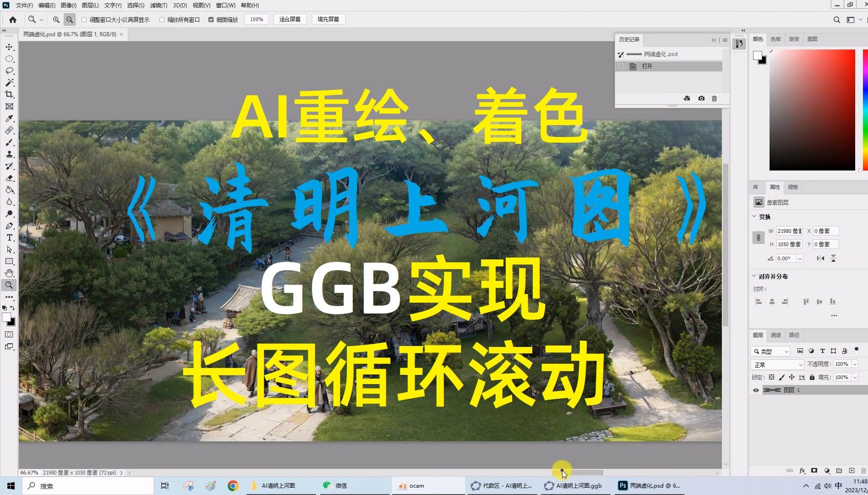The width and height of the screenshot is (868, 495).
Task: Toggle Quick Mask mode
Action: [x=9, y=335]
